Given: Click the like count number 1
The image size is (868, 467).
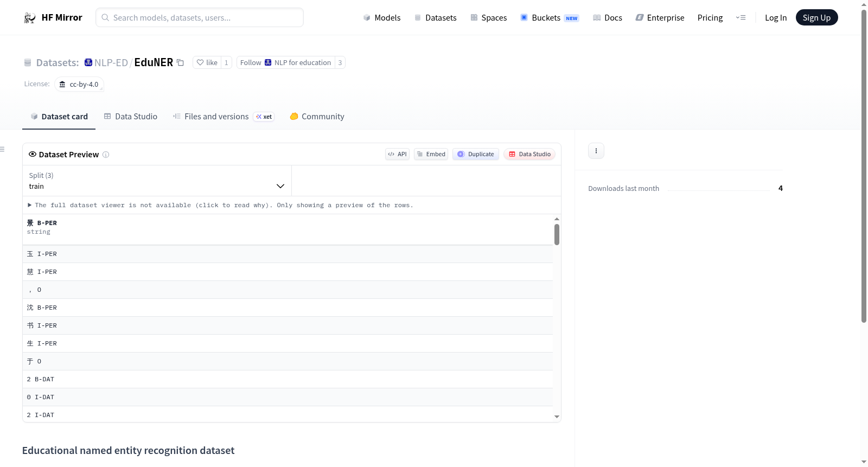Looking at the screenshot, I should (226, 63).
